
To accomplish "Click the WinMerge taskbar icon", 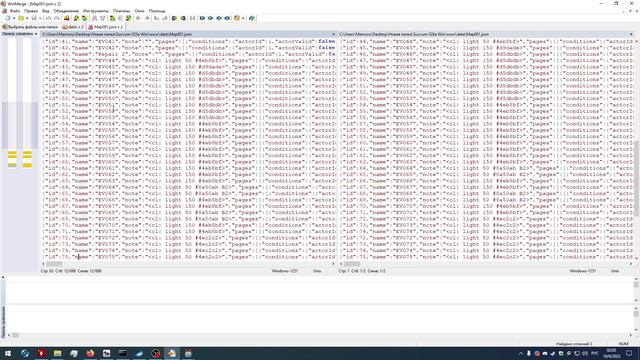I will 172,353.
